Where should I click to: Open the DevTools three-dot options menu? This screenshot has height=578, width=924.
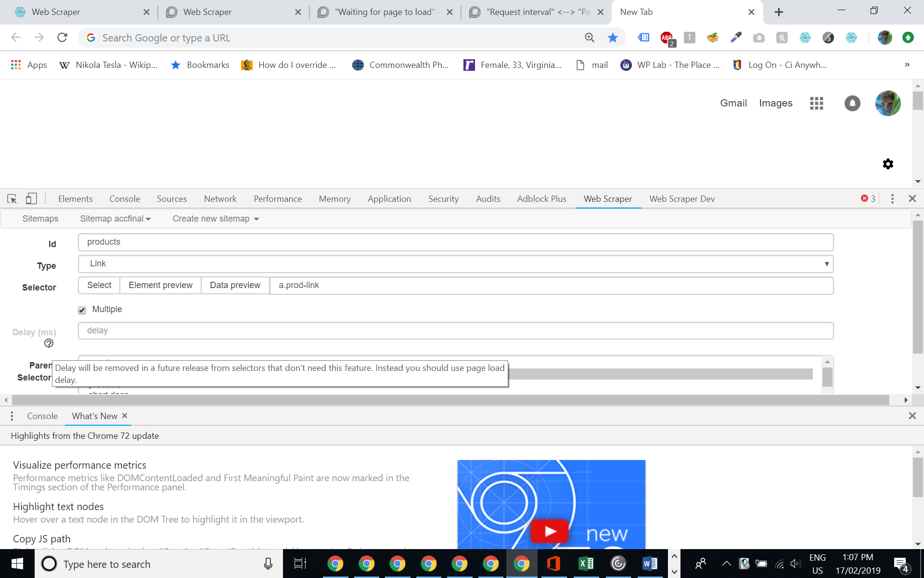coord(892,198)
